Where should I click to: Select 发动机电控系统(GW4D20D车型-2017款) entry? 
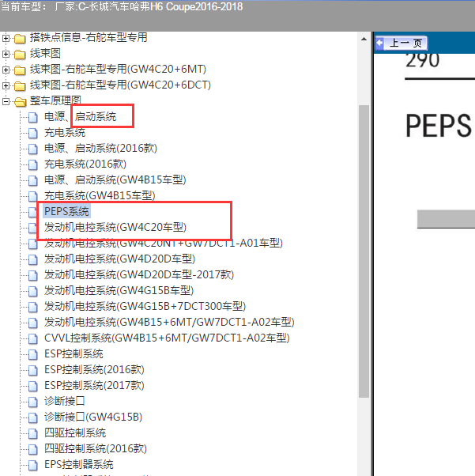(x=139, y=274)
